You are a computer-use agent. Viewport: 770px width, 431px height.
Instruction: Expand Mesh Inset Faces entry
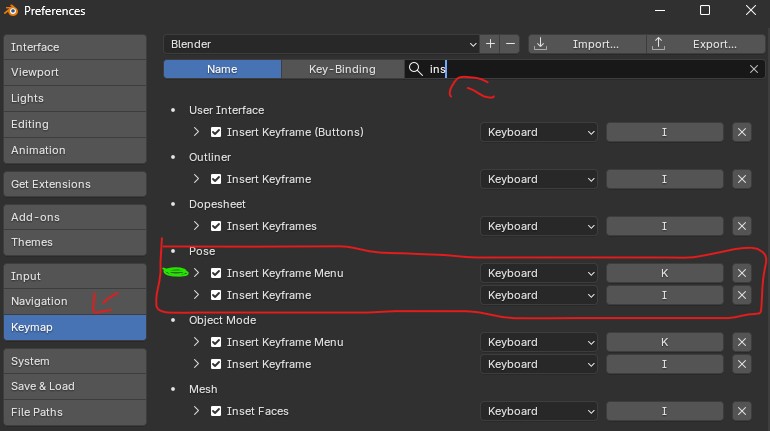tap(196, 411)
